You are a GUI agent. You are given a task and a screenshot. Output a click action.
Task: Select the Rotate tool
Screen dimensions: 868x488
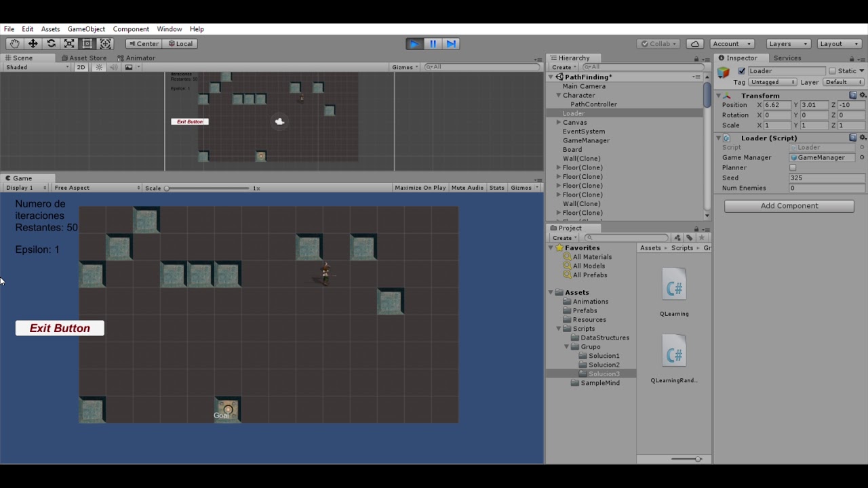pyautogui.click(x=51, y=43)
